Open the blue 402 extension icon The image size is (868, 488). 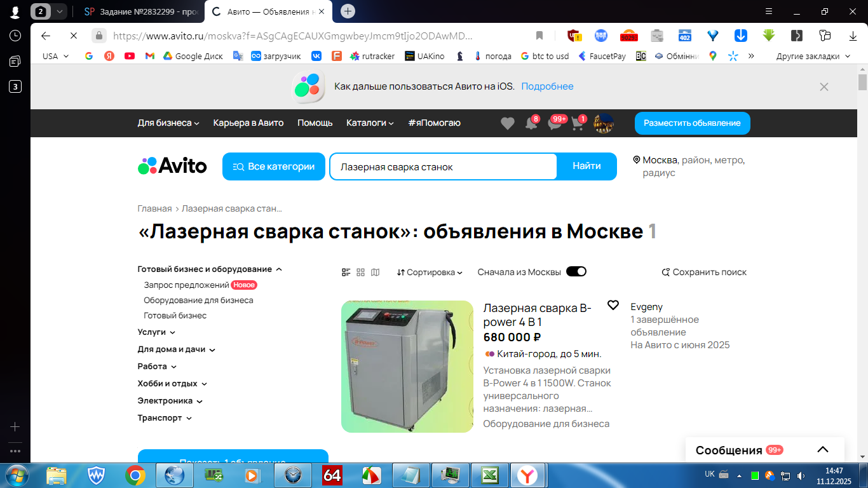click(x=685, y=36)
